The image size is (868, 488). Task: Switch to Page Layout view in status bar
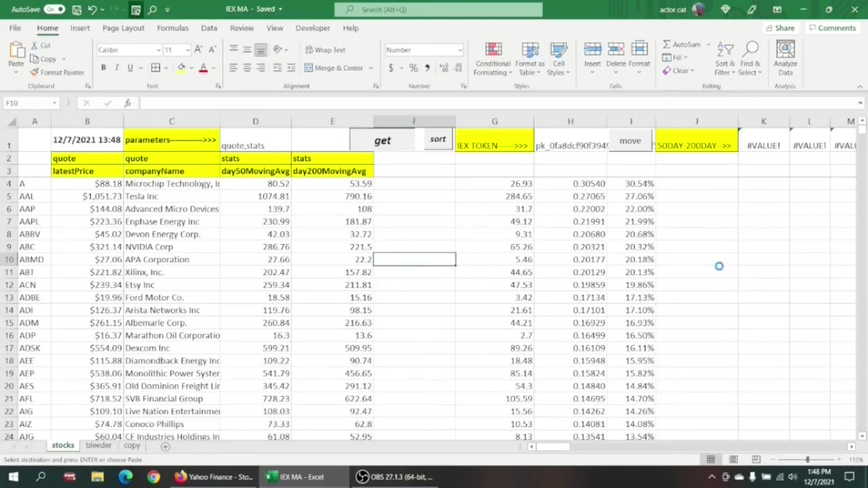(733, 460)
